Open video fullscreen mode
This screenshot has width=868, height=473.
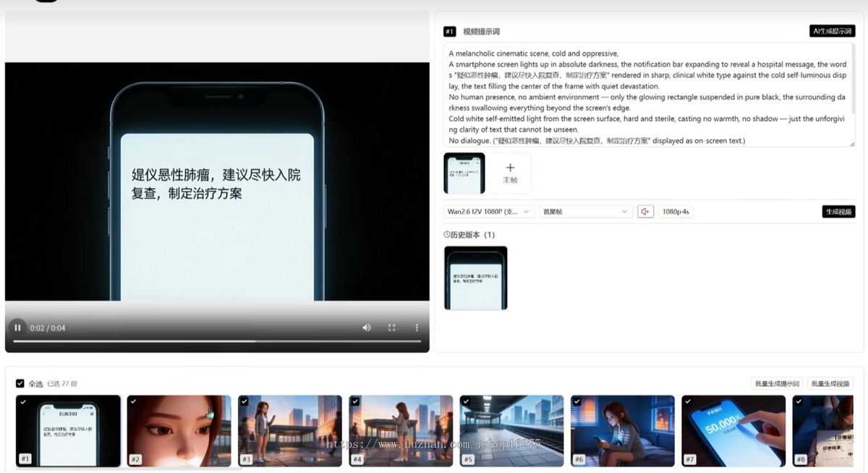pos(392,328)
